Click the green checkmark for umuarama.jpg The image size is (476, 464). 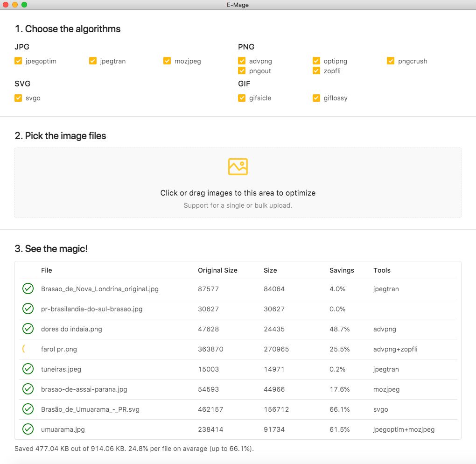(x=28, y=429)
